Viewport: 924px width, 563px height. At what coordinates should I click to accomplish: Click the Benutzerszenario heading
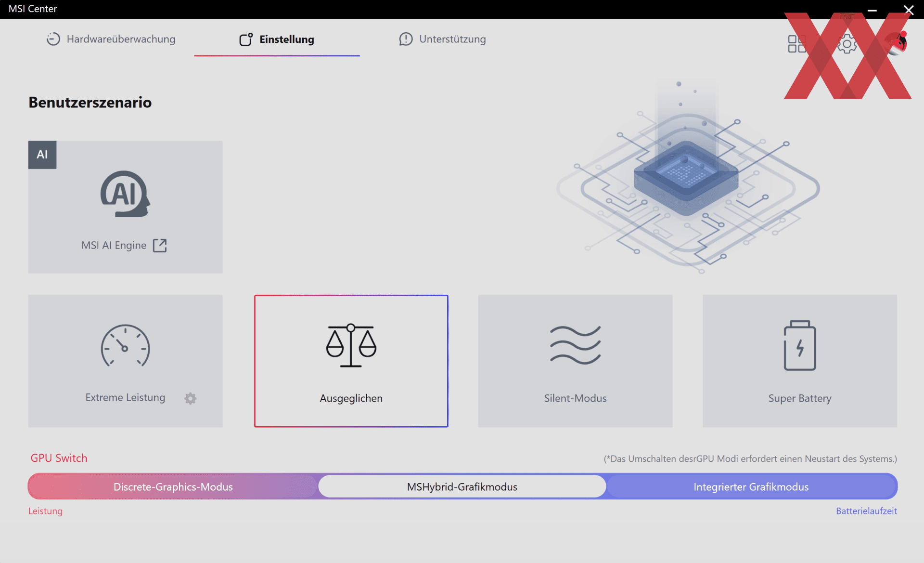pos(90,102)
